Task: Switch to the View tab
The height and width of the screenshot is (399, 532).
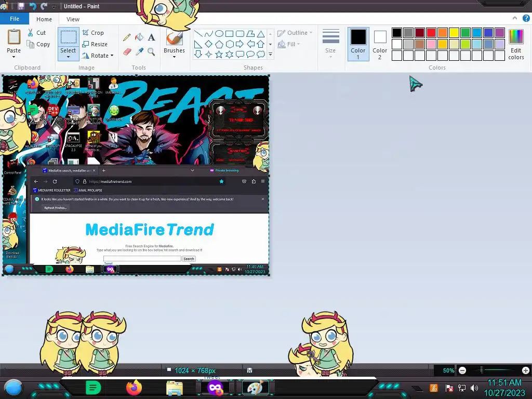Action: (73, 19)
